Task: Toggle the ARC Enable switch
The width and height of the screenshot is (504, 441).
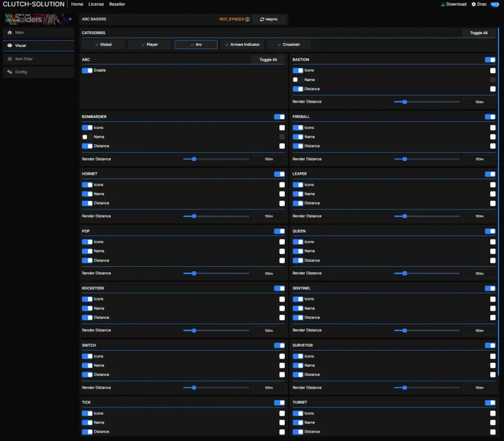Action: click(x=87, y=71)
